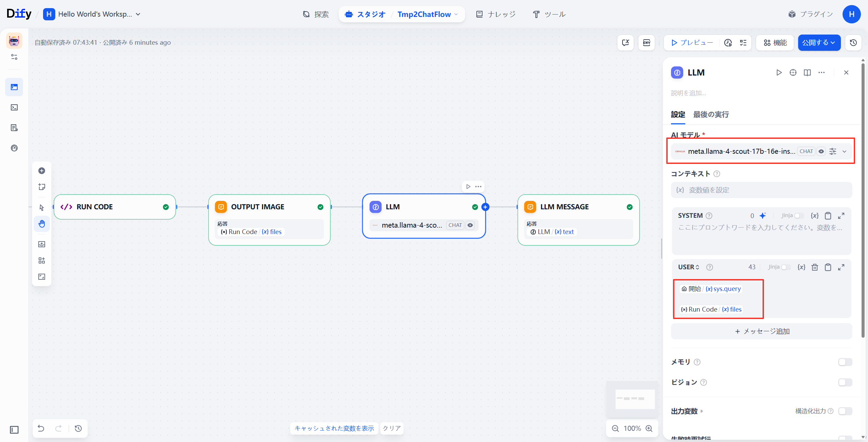Open the Logs terminal sidebar icon
This screenshot has width=868, height=442.
click(x=14, y=107)
